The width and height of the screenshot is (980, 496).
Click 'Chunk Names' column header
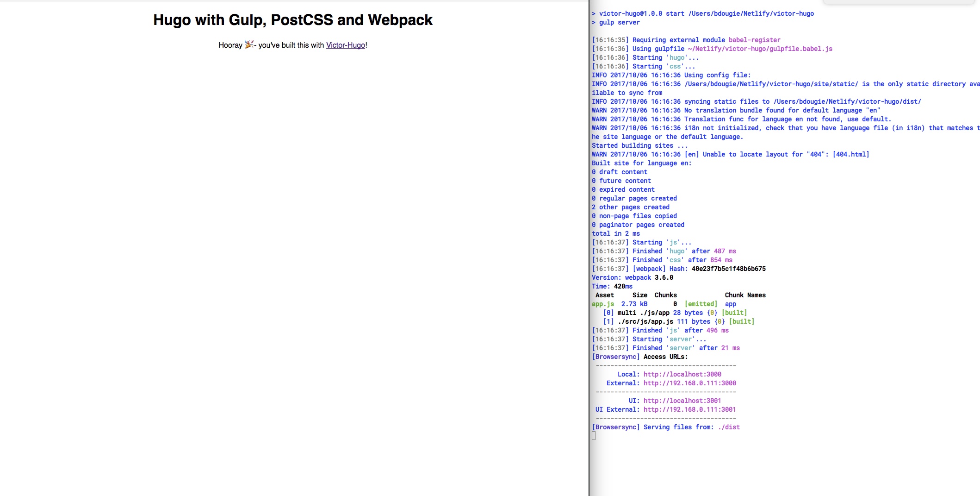pyautogui.click(x=745, y=295)
